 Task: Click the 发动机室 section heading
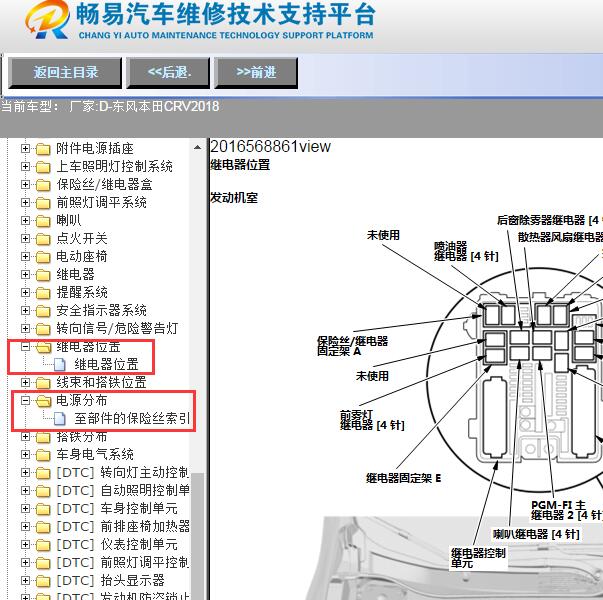pos(234,198)
